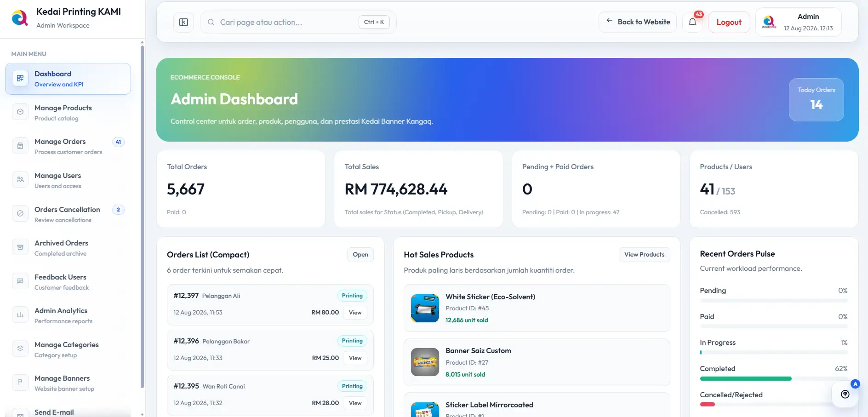Click the Admin profile avatar
This screenshot has height=417, width=868.
point(769,22)
